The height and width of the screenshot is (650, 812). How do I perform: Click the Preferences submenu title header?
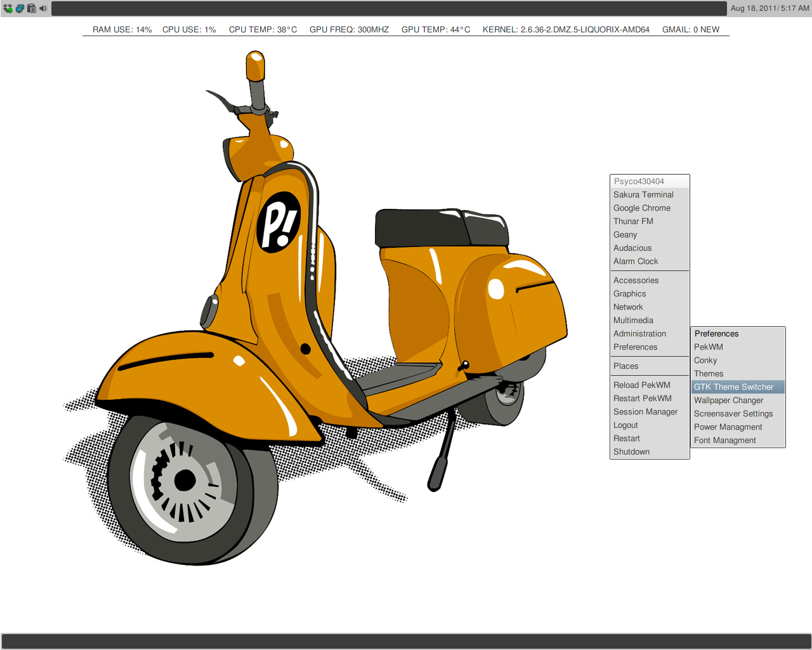click(x=738, y=334)
